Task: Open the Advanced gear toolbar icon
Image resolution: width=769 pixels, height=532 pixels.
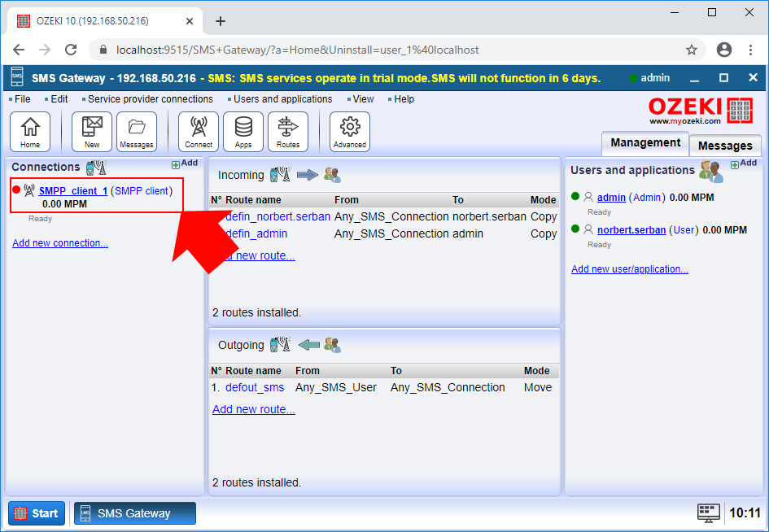Action: click(x=350, y=132)
